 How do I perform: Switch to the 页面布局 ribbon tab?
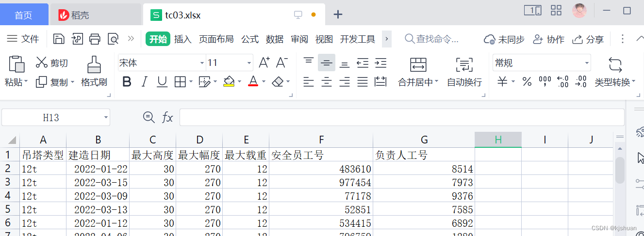216,39
